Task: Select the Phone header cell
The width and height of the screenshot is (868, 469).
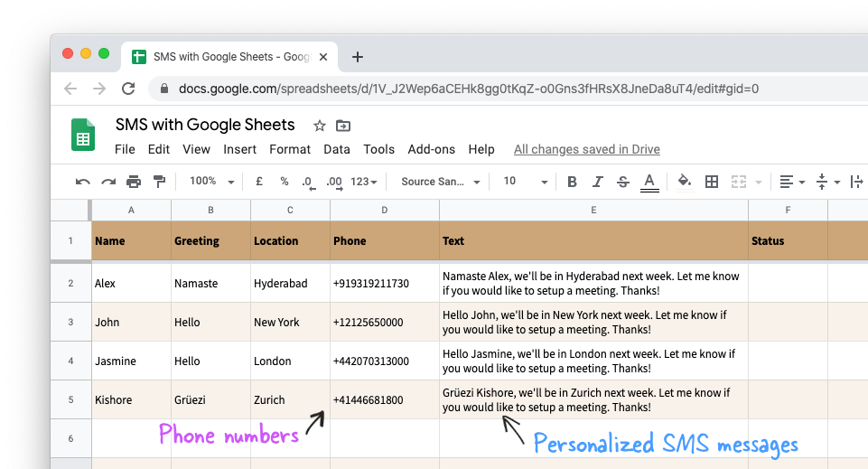Action: point(385,241)
